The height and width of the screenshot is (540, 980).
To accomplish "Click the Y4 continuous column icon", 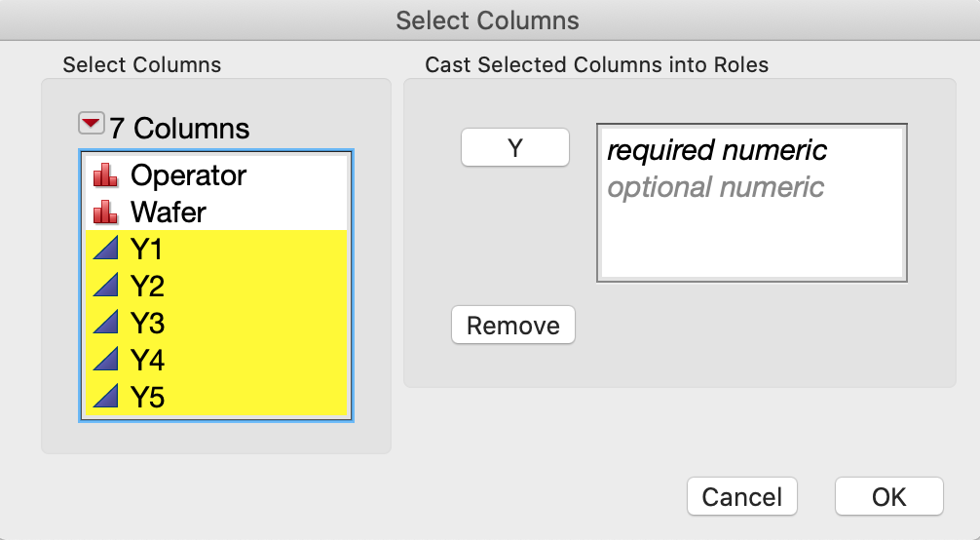I will (104, 361).
